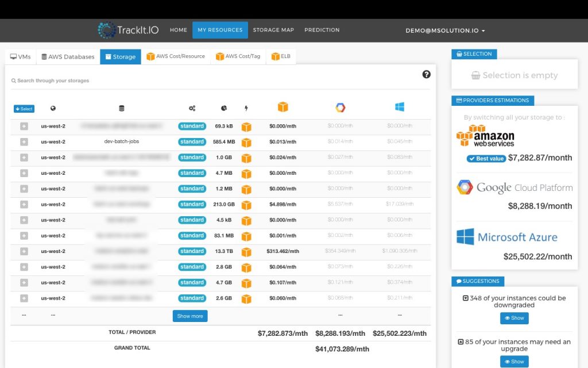This screenshot has height=368, width=588.
Task: Click the gears storage-class column icon
Action: coord(192,108)
